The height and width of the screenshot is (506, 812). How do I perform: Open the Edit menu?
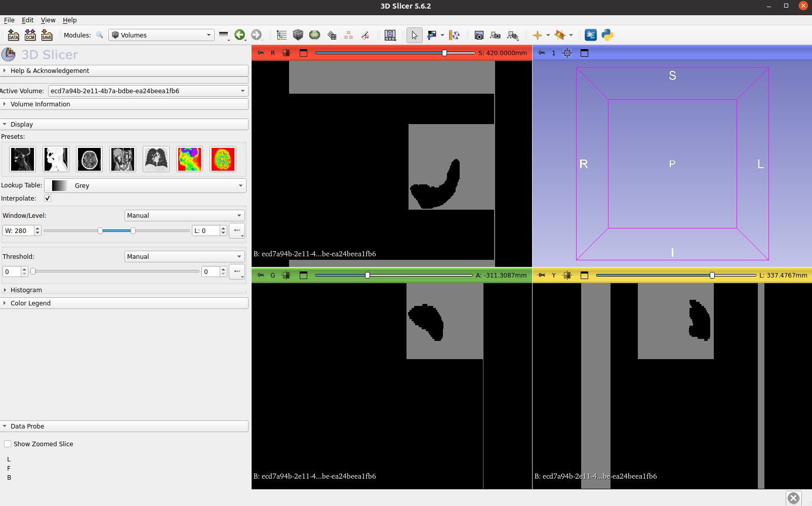tap(27, 20)
